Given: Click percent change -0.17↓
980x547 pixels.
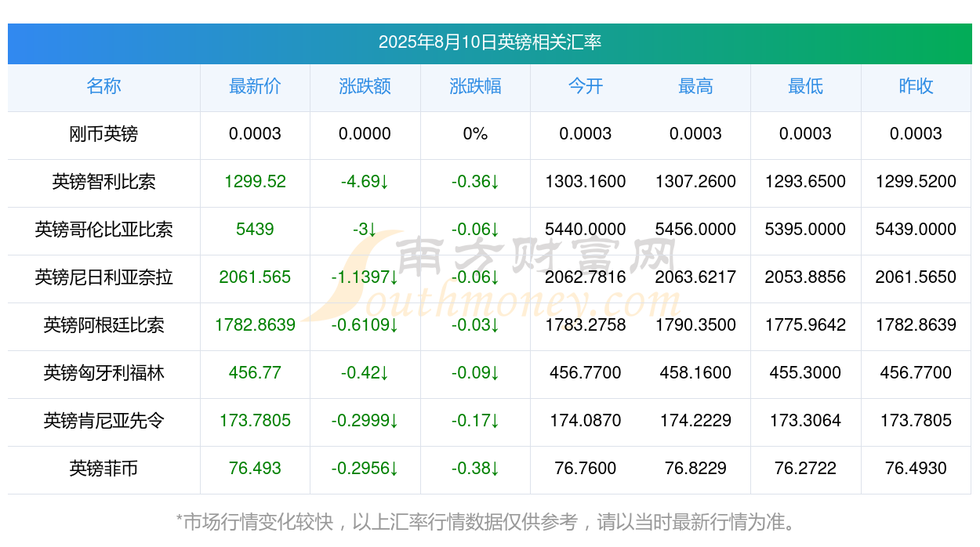Looking at the screenshot, I should 475,421.
